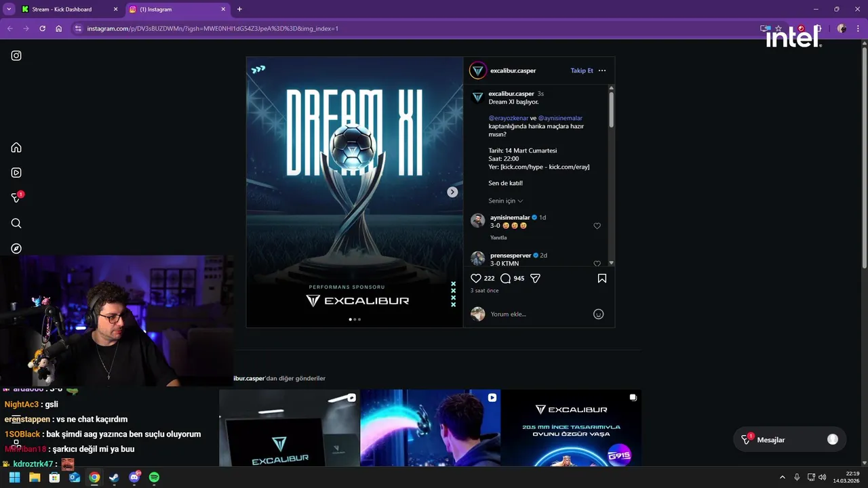Click the browser Back arrow
The width and height of the screenshot is (868, 488).
pos(9,28)
